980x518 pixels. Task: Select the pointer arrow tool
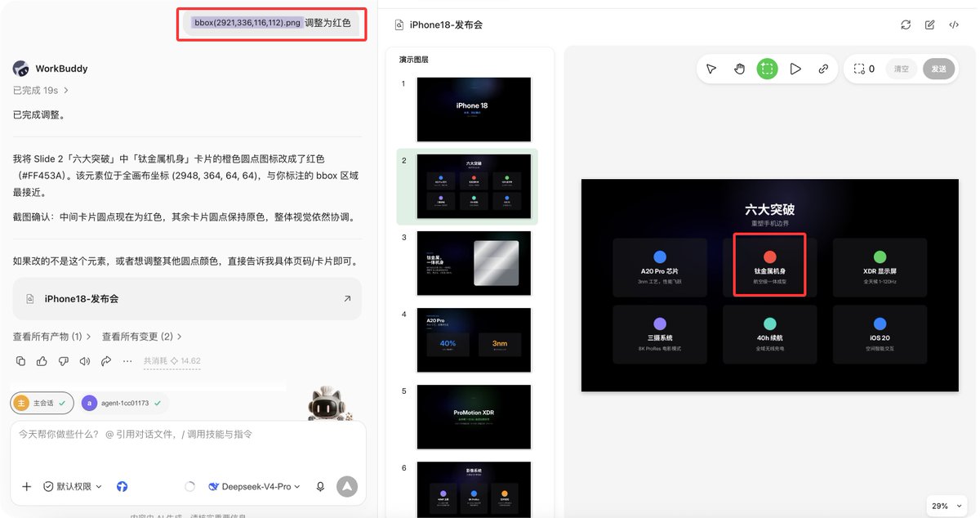pyautogui.click(x=711, y=69)
